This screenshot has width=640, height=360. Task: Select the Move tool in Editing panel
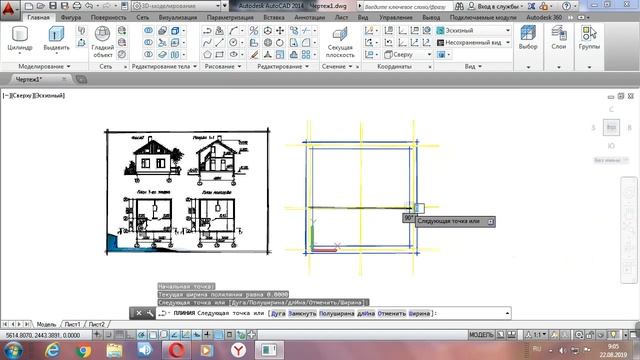tap(280, 31)
